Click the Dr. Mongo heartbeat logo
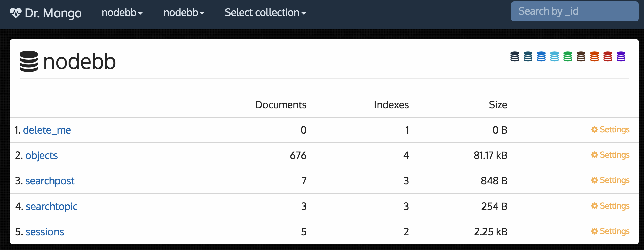The height and width of the screenshot is (250, 644). 15,13
